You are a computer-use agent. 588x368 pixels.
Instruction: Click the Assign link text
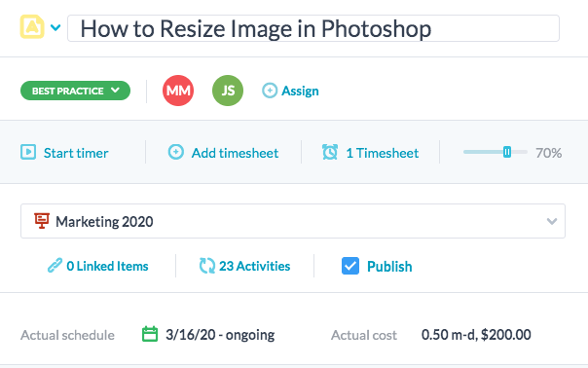coord(300,91)
